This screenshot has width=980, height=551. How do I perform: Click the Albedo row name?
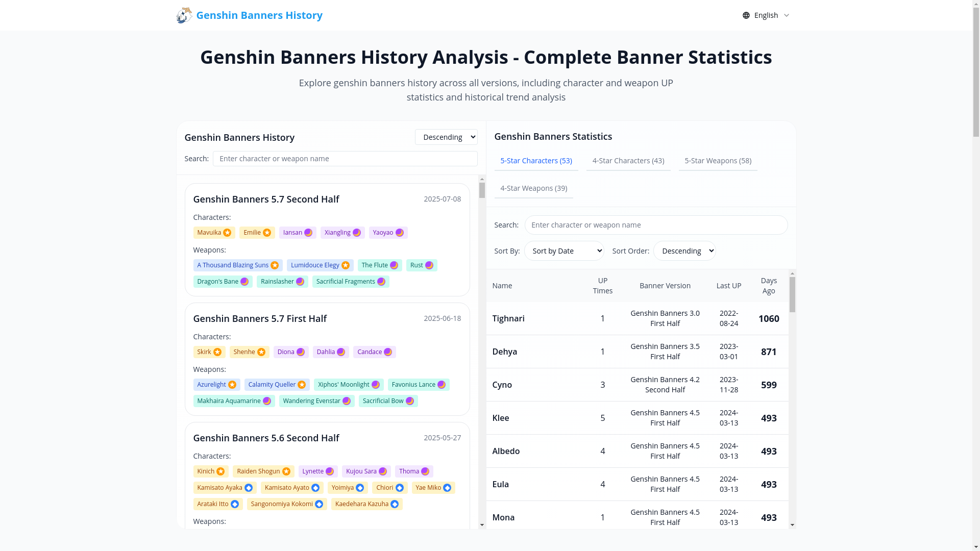click(506, 451)
